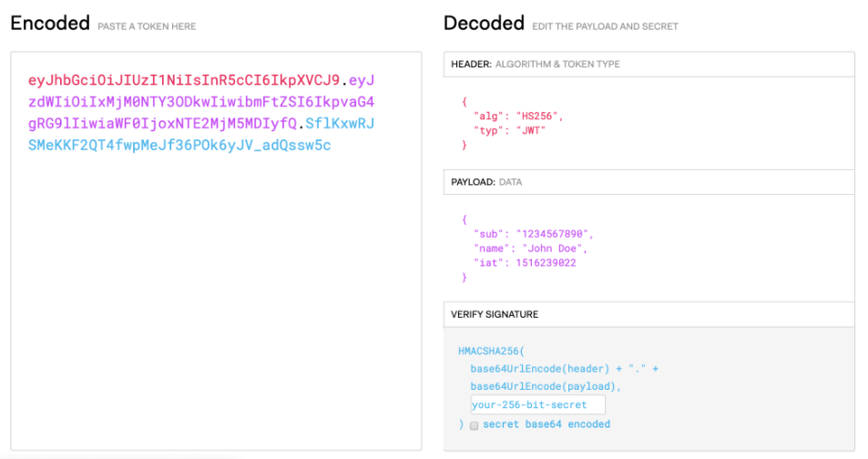Click the PASTE A TOKEN HERE label
This screenshot has width=868, height=459.
(x=147, y=26)
